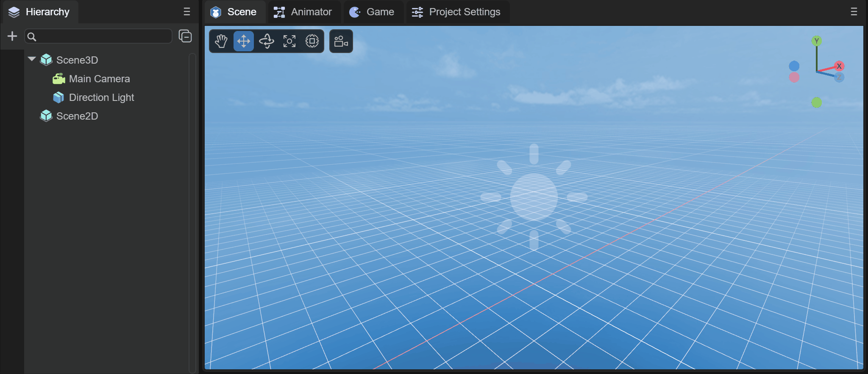Select the Rotate tool
This screenshot has width=868, height=374.
pos(267,41)
